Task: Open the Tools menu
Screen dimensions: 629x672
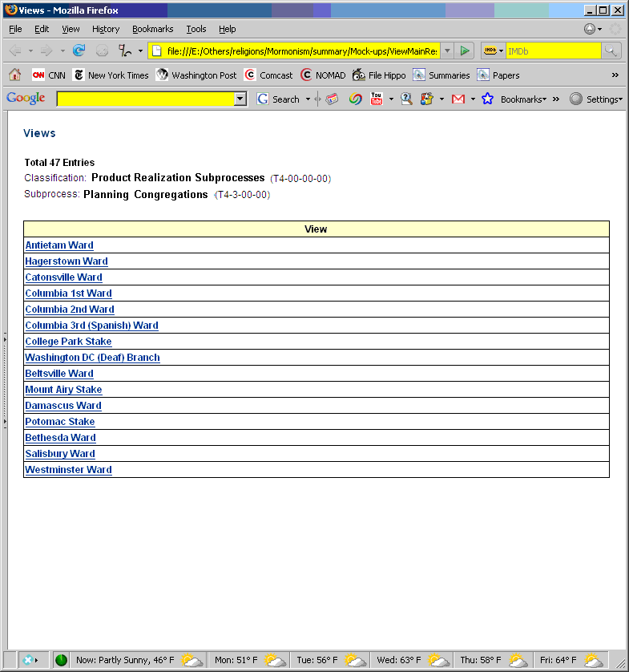Action: (x=196, y=29)
